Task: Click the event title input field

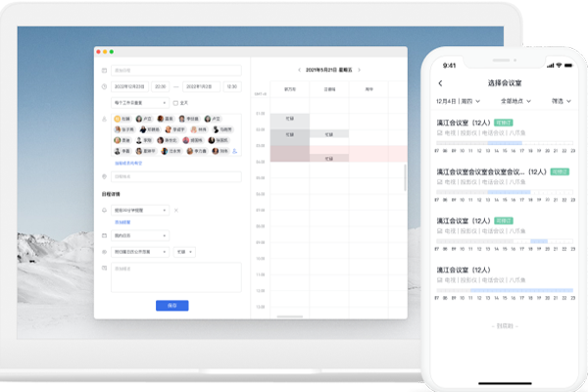Action: (x=176, y=71)
